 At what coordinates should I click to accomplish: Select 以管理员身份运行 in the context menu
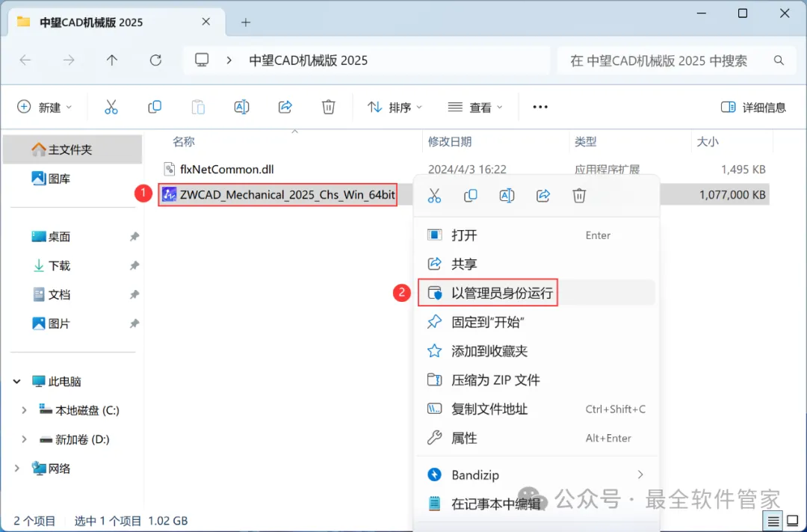coord(537,293)
